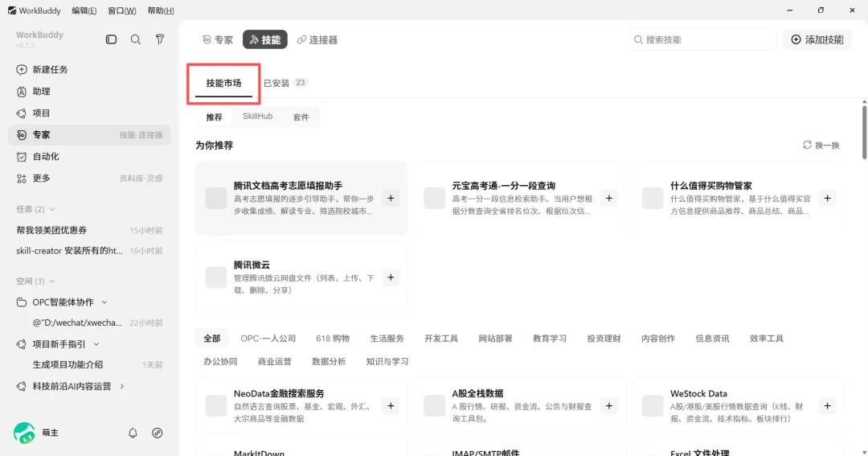Filter by 数据分析 category

tap(329, 361)
